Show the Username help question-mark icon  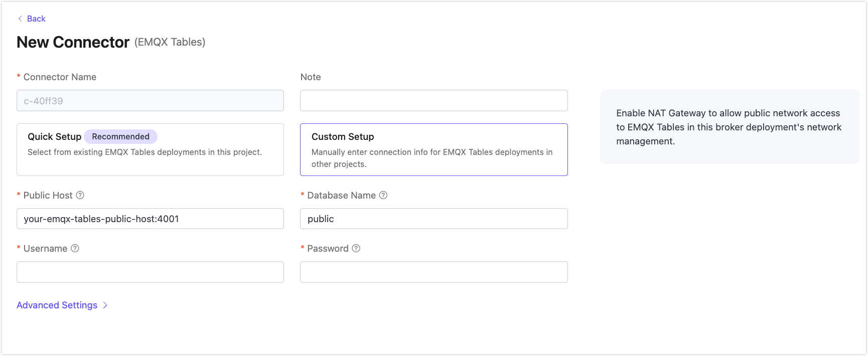(75, 248)
